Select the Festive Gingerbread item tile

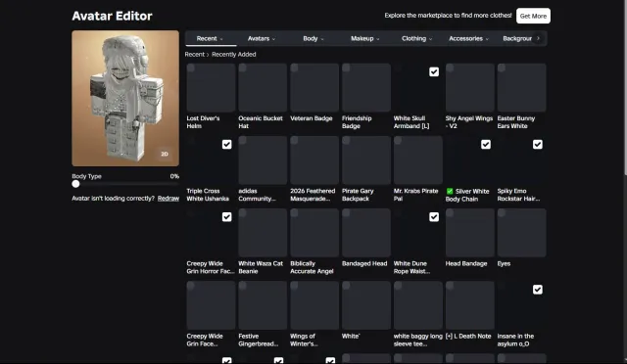pyautogui.click(x=263, y=305)
